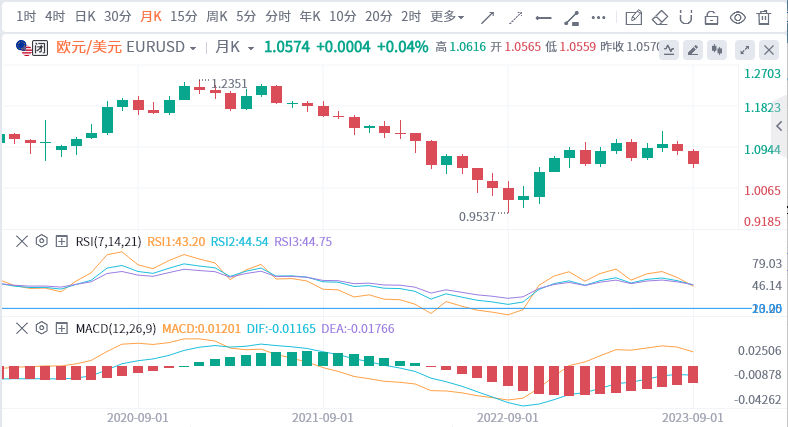Image resolution: width=788 pixels, height=427 pixels.
Task: Click the 2021-09-01 date axis label
Action: [323, 418]
